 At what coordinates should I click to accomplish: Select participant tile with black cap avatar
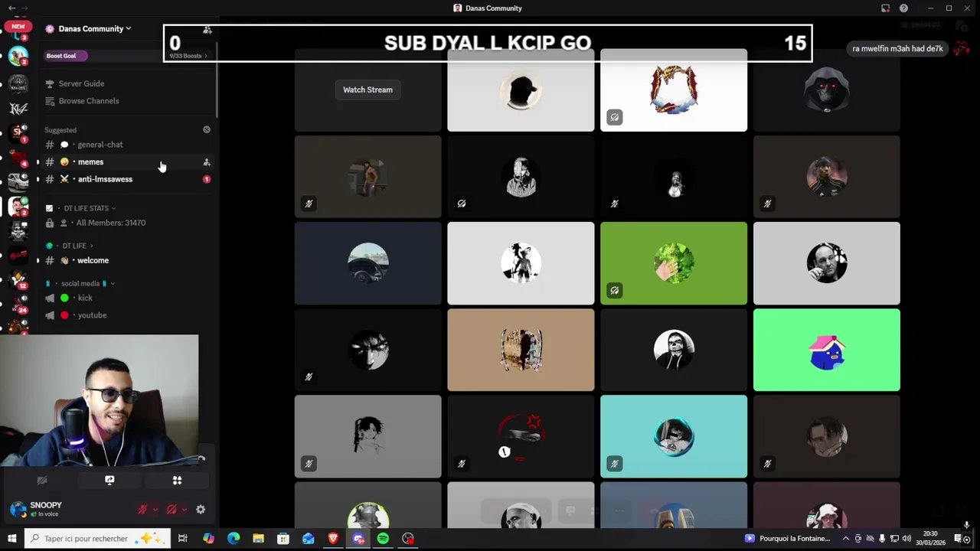click(x=521, y=90)
